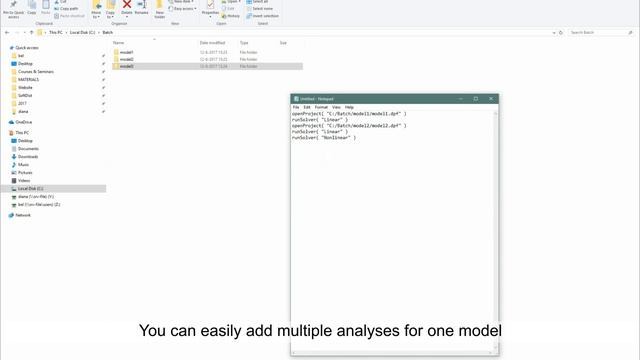This screenshot has width=640, height=360.
Task: Open the Notepad Format menu
Action: coord(321,107)
